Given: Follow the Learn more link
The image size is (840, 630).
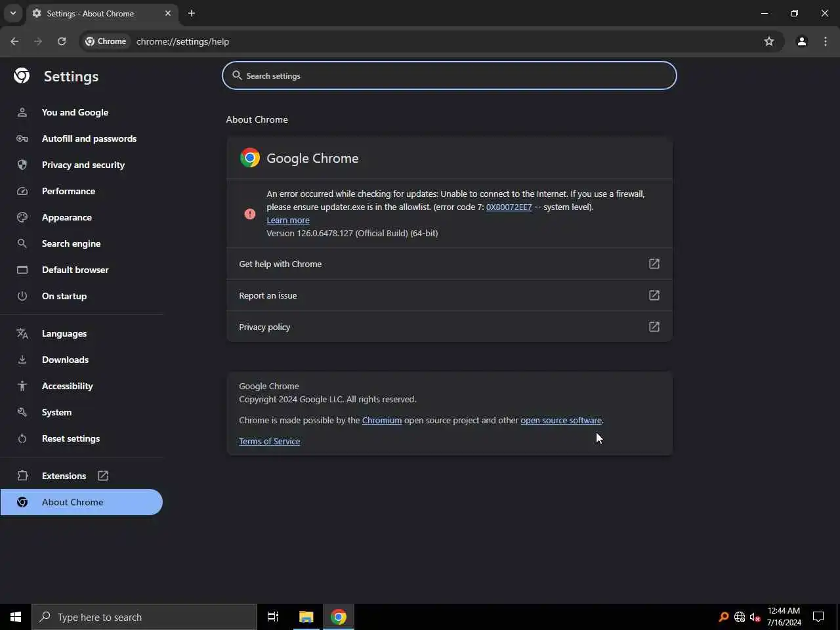Looking at the screenshot, I should [288, 220].
